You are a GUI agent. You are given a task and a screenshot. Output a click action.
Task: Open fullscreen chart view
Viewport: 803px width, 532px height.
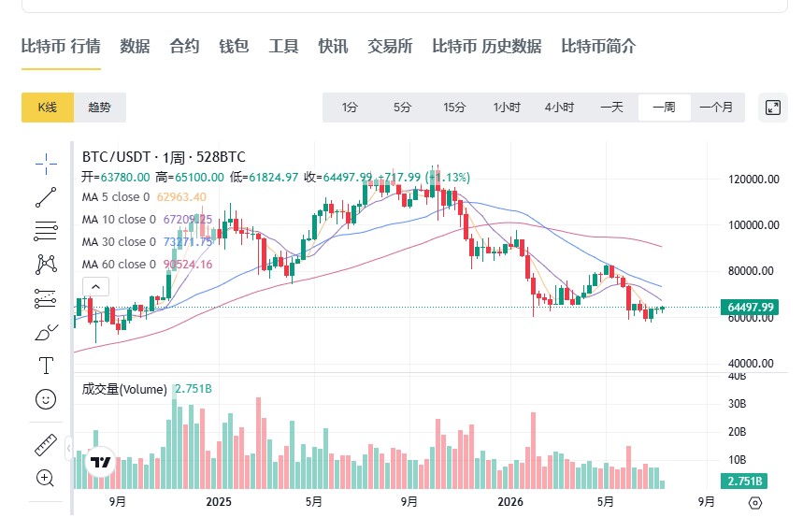tap(773, 108)
